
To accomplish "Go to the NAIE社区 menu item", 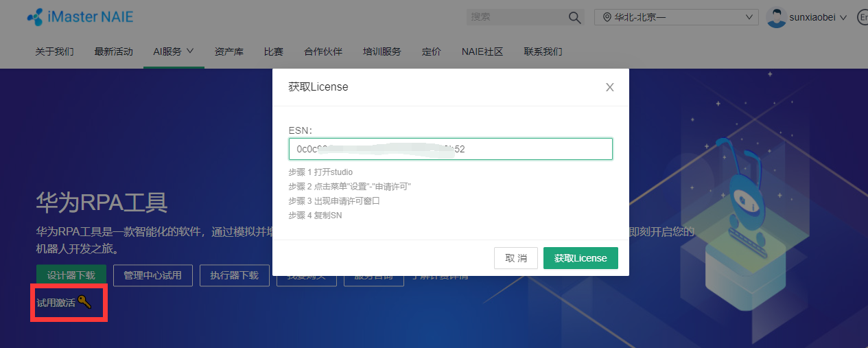I will [482, 51].
